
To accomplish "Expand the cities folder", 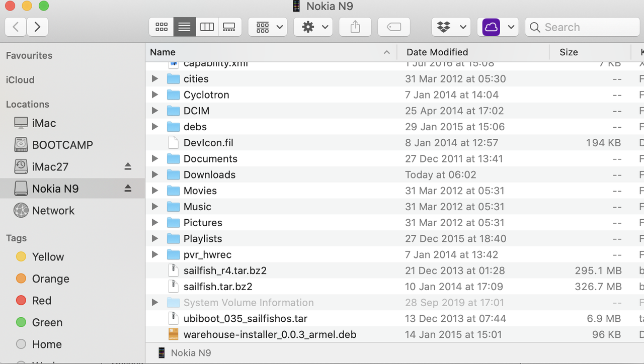I will [x=155, y=79].
